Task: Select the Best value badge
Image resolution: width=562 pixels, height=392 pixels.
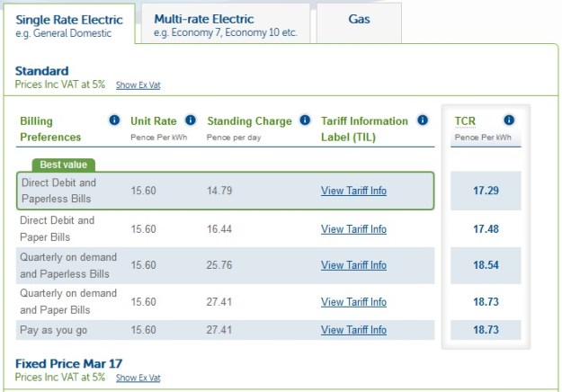Action: (64, 165)
